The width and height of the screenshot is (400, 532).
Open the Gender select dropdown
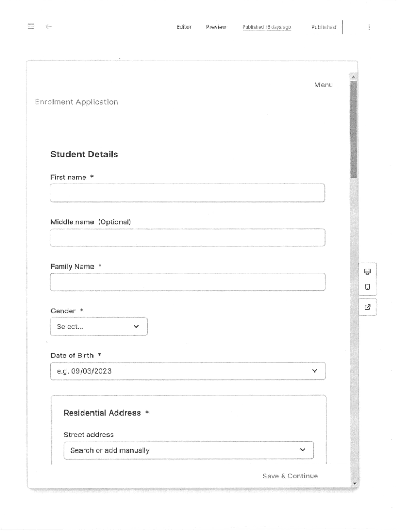click(99, 327)
